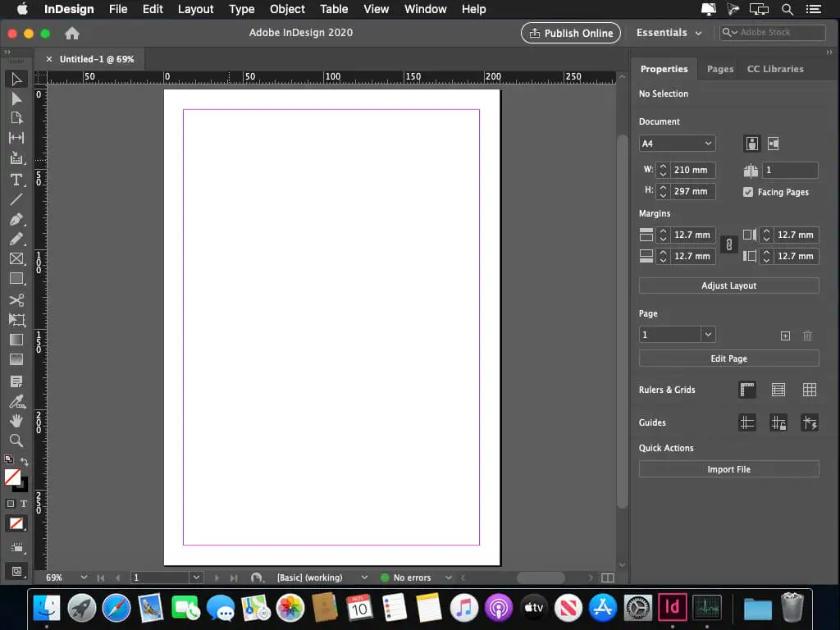Select the Type tool

[x=16, y=180]
